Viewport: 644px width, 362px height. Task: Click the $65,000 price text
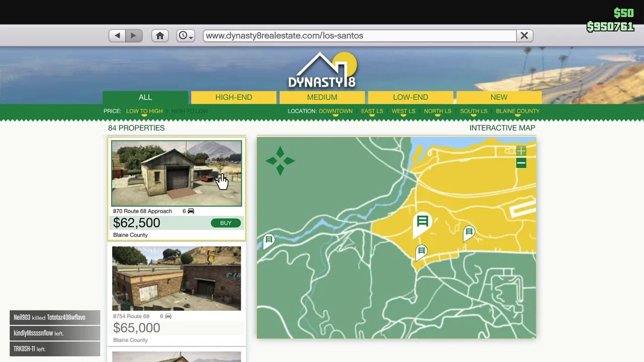[137, 328]
